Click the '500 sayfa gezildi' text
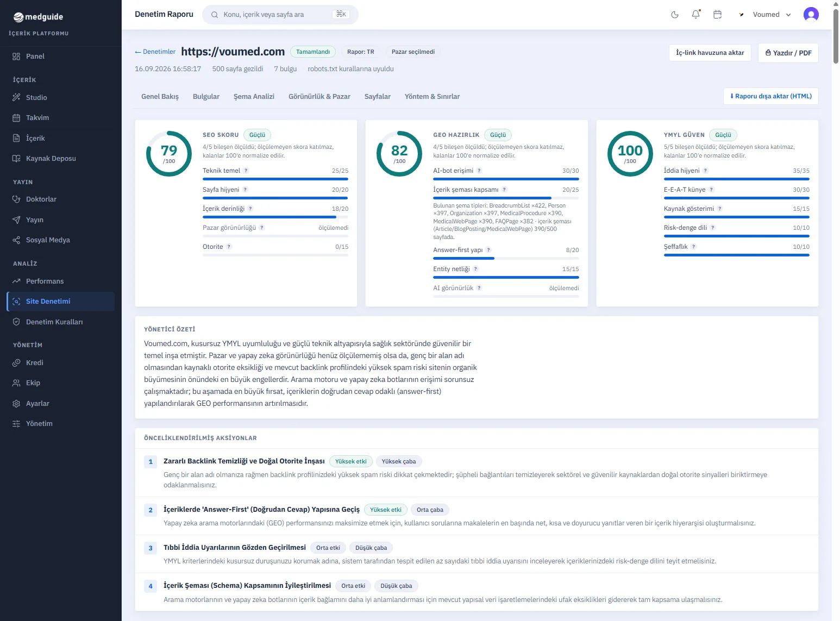Screen dimensions: 840x621 237,69
